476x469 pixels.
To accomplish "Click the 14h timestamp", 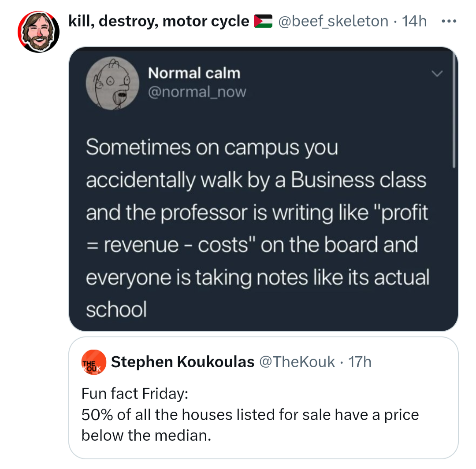I will [414, 21].
